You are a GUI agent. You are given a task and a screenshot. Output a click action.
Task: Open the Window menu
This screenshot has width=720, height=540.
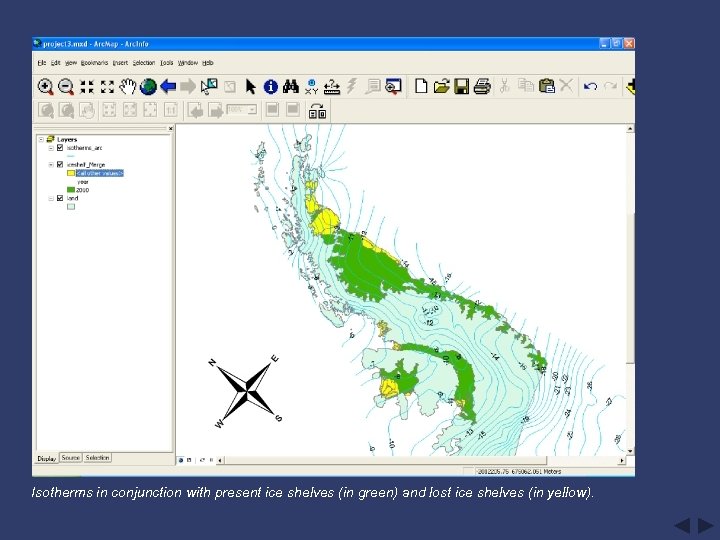click(x=187, y=63)
